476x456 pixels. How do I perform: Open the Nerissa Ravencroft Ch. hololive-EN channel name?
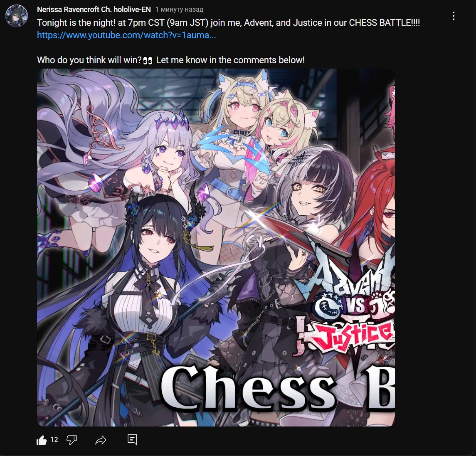tap(94, 10)
